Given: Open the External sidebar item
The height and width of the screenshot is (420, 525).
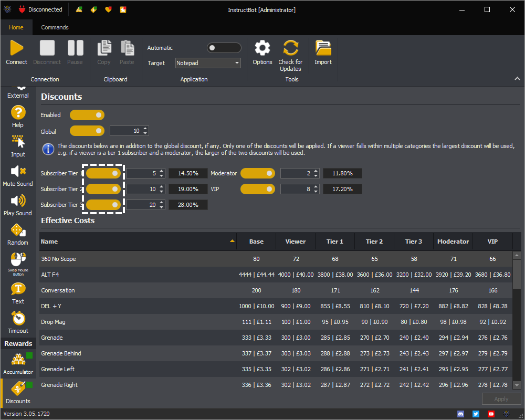Looking at the screenshot, I should [x=18, y=93].
